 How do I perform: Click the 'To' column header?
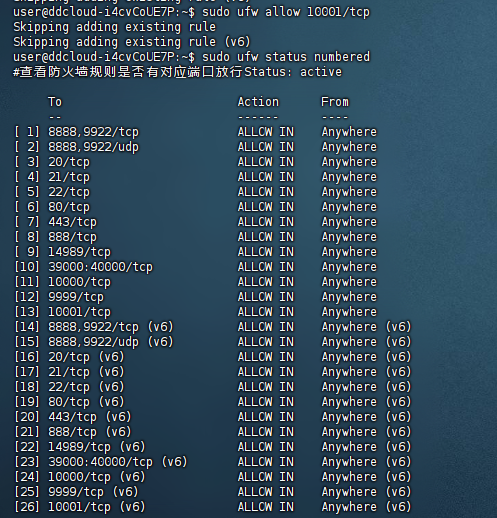pos(55,102)
